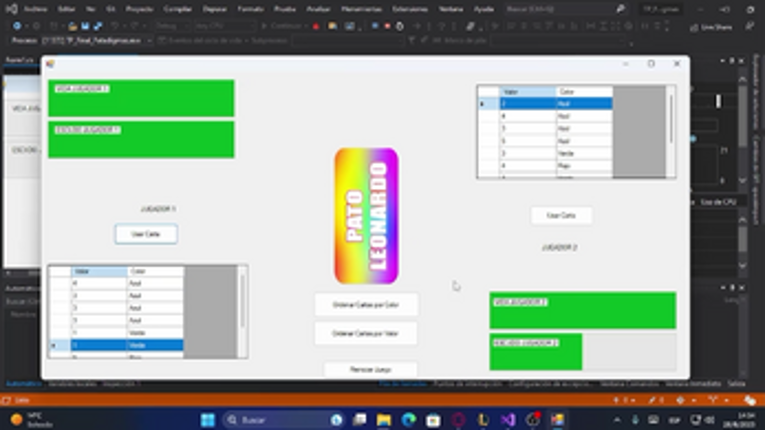Click the Jugador 2 grid vertical scrollbar
The width and height of the screenshot is (765, 430).
671,132
